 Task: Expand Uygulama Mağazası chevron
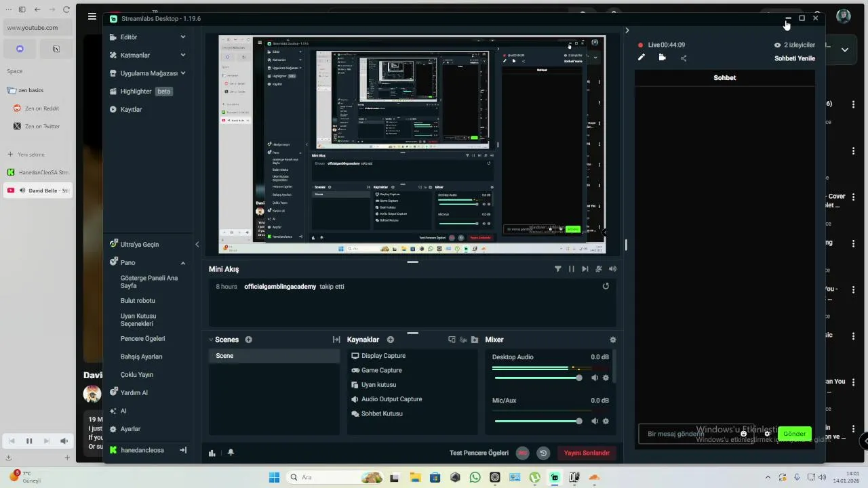[183, 73]
